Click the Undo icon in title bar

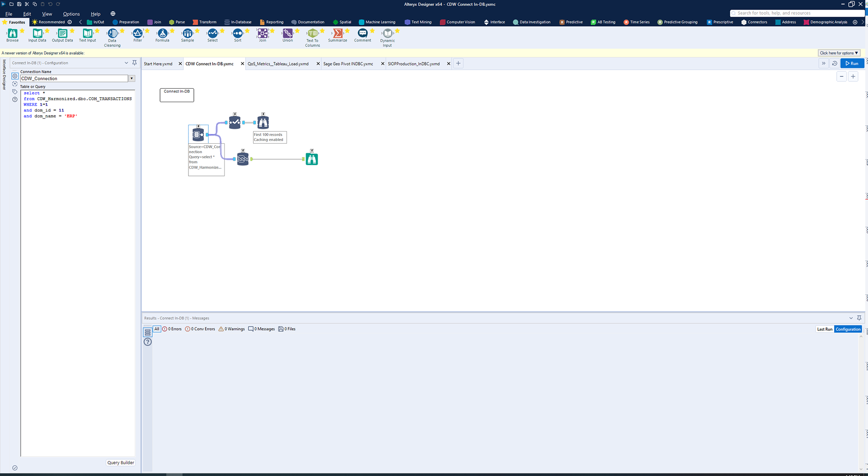click(50, 4)
